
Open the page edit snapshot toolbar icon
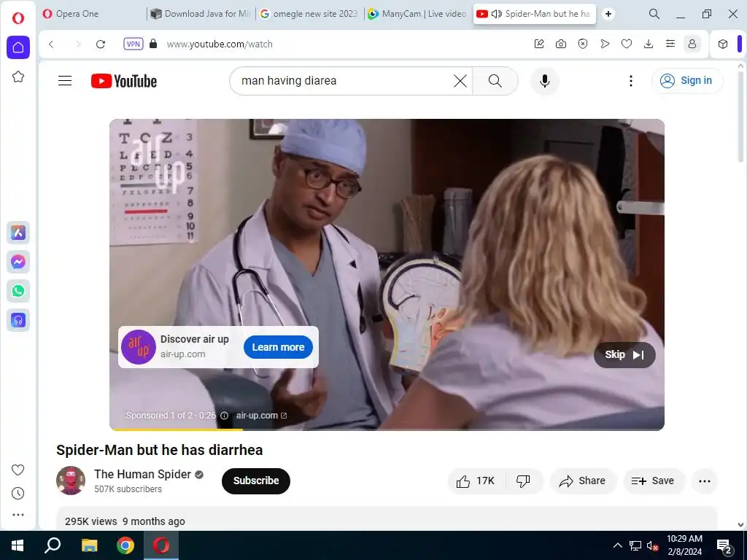pyautogui.click(x=539, y=44)
